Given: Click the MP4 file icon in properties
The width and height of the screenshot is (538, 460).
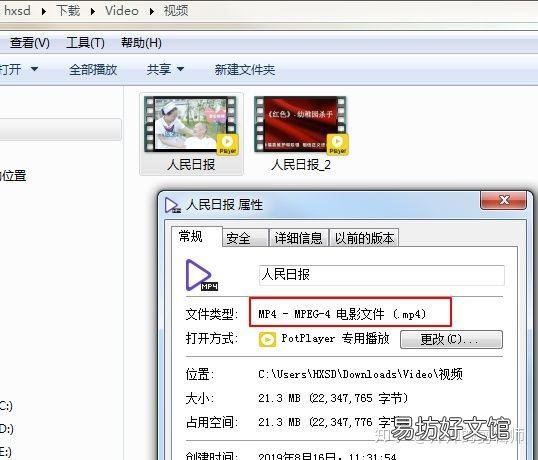Looking at the screenshot, I should (201, 275).
